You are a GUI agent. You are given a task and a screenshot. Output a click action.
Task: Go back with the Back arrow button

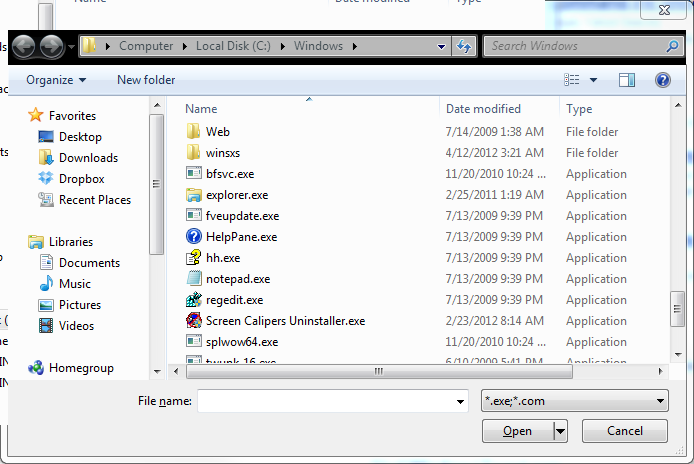pos(23,46)
